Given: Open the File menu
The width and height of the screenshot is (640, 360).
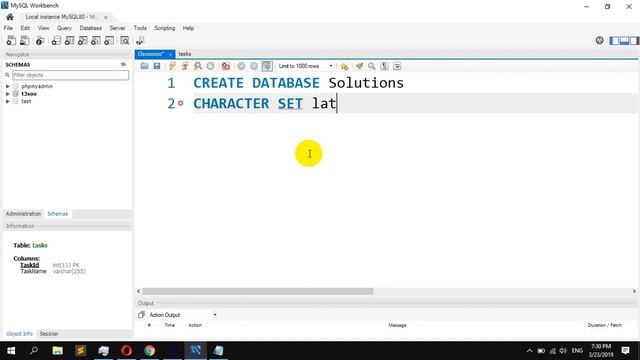Looking at the screenshot, I should (8, 28).
